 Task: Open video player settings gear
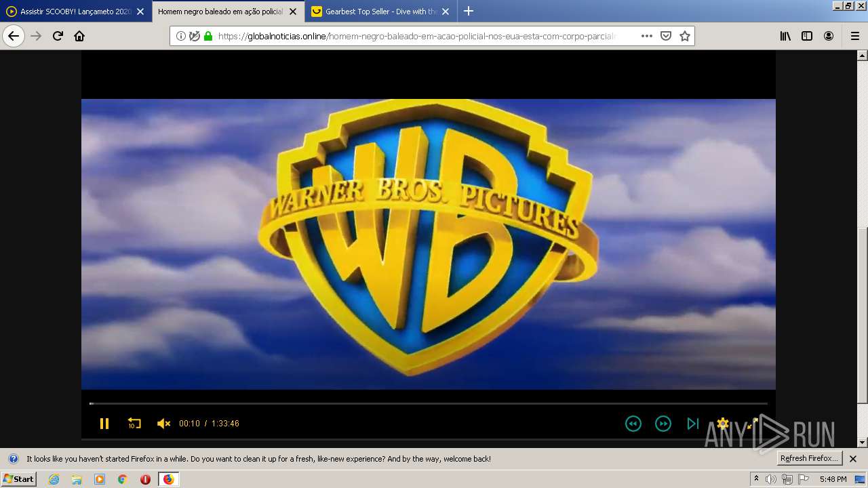pos(723,424)
